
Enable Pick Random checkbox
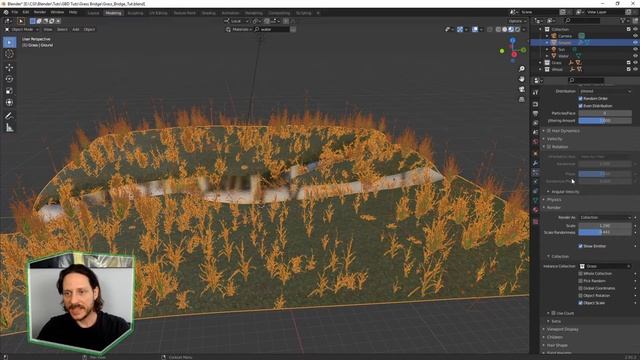point(580,281)
